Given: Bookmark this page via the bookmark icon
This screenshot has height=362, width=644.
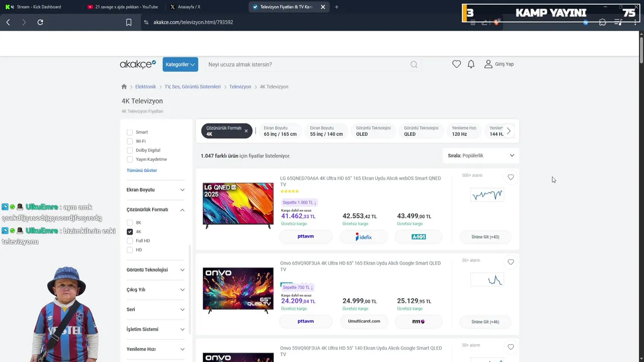Looking at the screenshot, I should 129,22.
